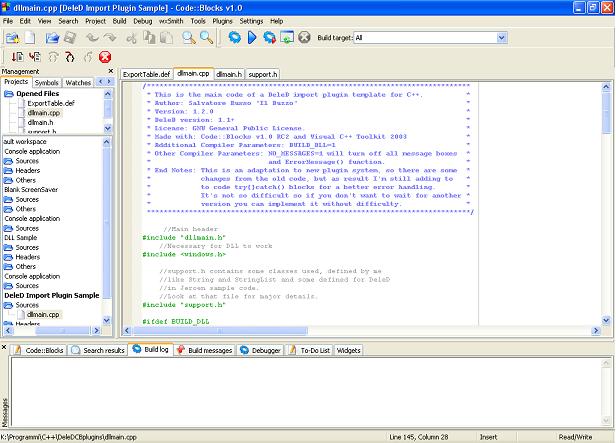The width and height of the screenshot is (616, 443).
Task: Select ExportTable.def under Opened Files
Action: 51,103
